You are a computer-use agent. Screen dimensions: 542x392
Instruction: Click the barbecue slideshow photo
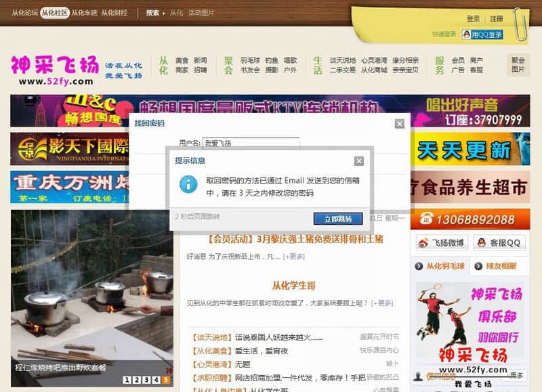point(92,299)
